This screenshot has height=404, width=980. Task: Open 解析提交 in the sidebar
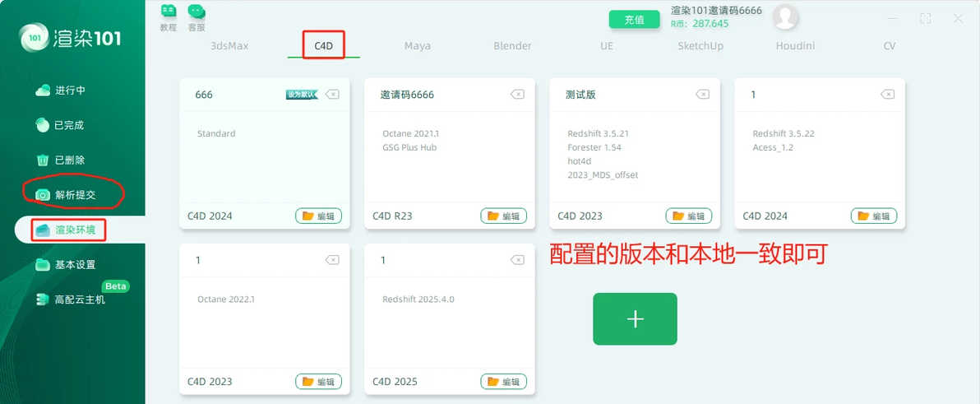tap(66, 195)
